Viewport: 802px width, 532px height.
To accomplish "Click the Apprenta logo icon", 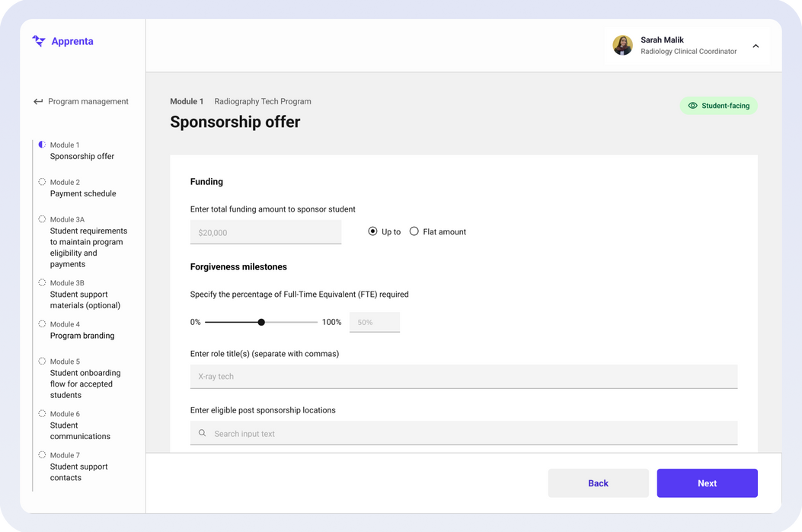I will click(x=39, y=41).
